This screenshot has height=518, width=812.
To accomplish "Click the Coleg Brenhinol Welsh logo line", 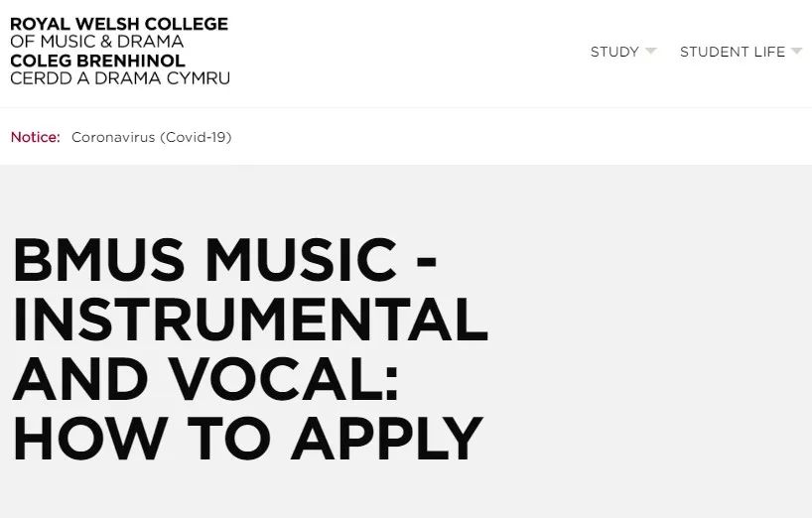I will pos(97,61).
